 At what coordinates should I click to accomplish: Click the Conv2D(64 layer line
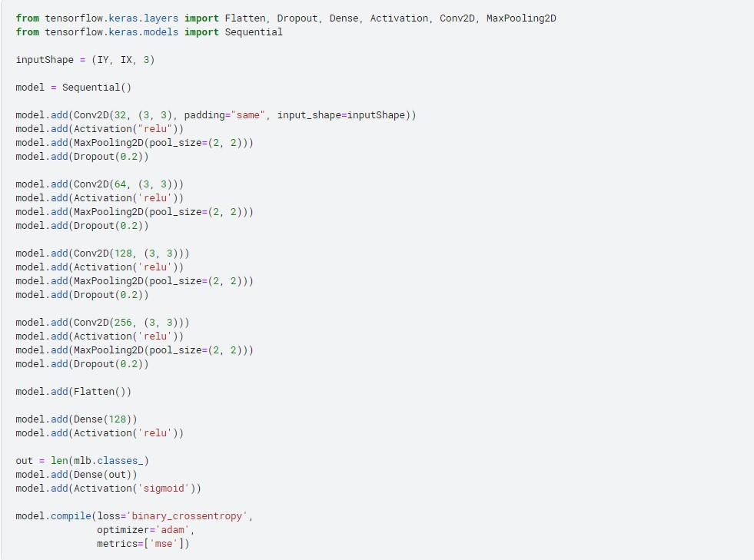[100, 184]
